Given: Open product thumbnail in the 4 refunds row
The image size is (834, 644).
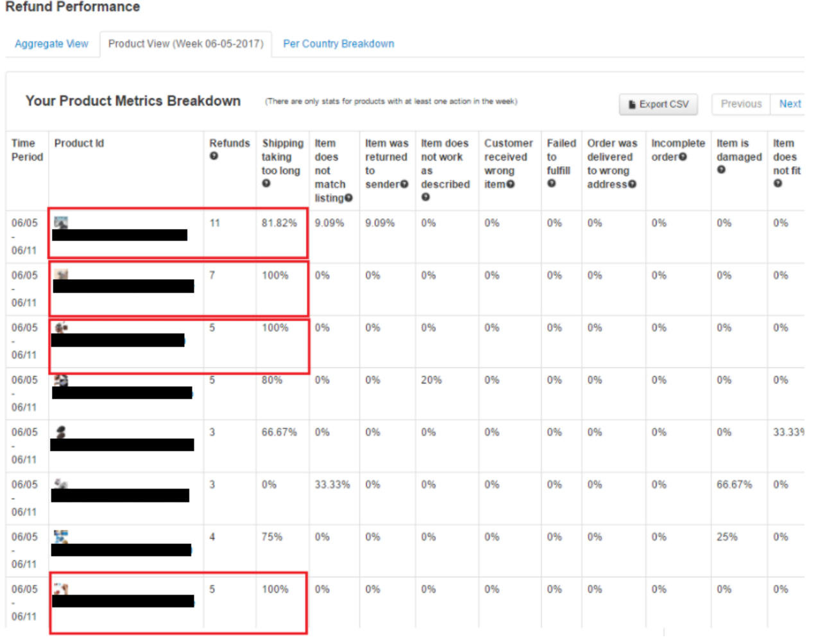Looking at the screenshot, I should tap(61, 536).
